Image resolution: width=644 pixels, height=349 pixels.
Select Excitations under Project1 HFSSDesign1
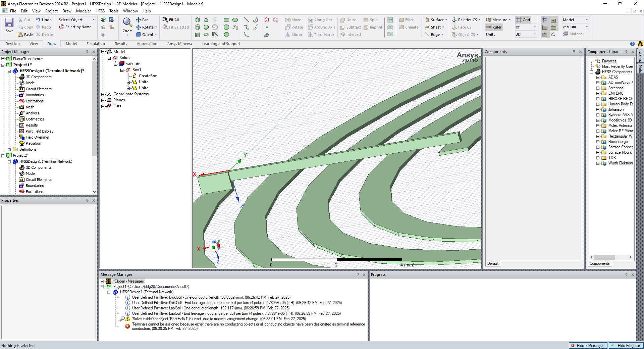(35, 101)
